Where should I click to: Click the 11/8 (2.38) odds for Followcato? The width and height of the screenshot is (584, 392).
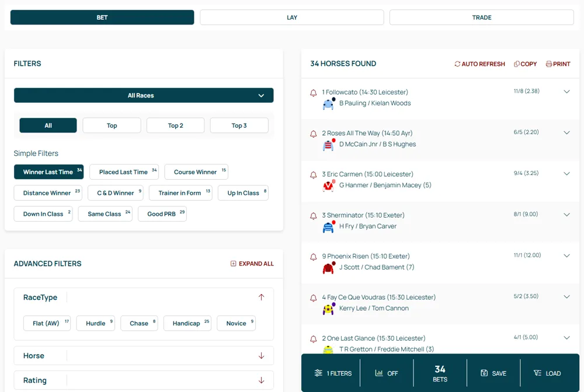click(x=526, y=91)
